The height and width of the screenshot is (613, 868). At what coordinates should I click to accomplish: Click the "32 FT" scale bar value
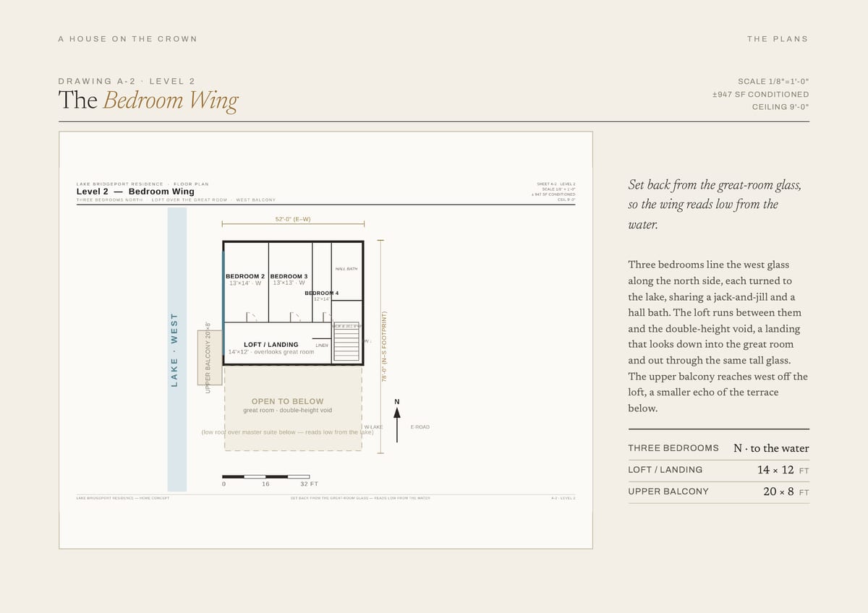coord(309,484)
